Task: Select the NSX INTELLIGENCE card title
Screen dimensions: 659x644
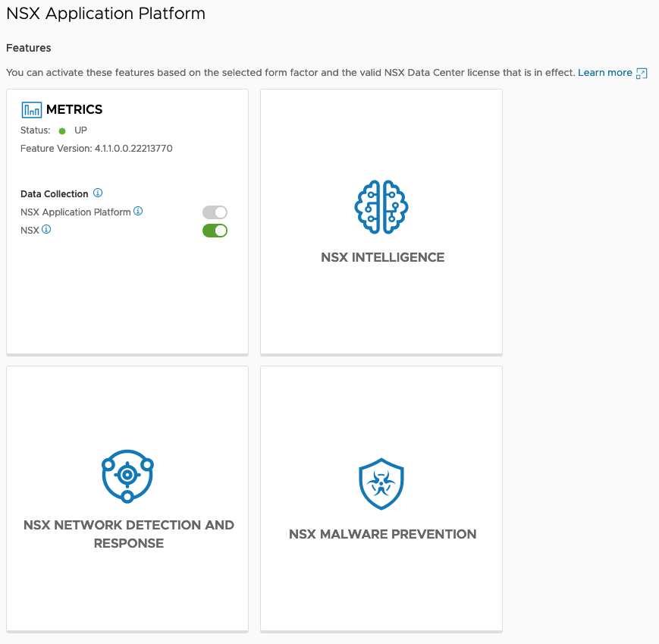Action: (x=382, y=257)
